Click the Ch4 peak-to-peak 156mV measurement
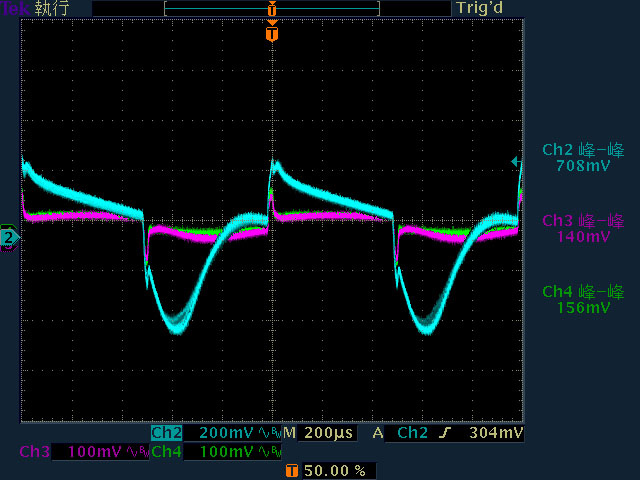This screenshot has height=480, width=640. pos(583,300)
